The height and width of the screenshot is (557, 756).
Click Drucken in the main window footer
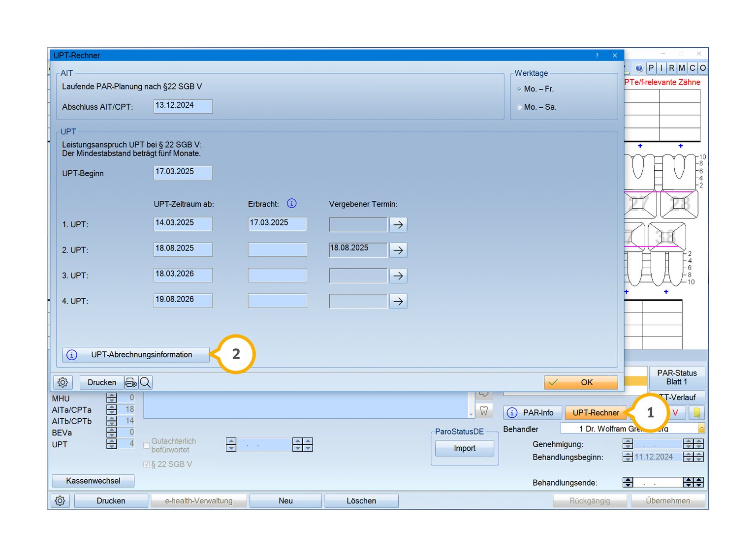coord(111,500)
